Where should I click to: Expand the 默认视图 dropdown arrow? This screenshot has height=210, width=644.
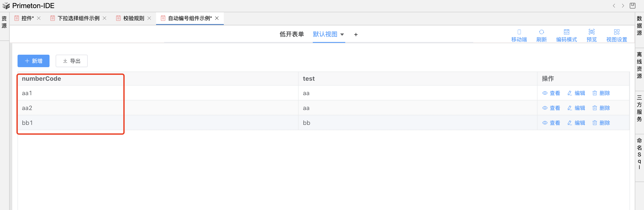(x=342, y=35)
